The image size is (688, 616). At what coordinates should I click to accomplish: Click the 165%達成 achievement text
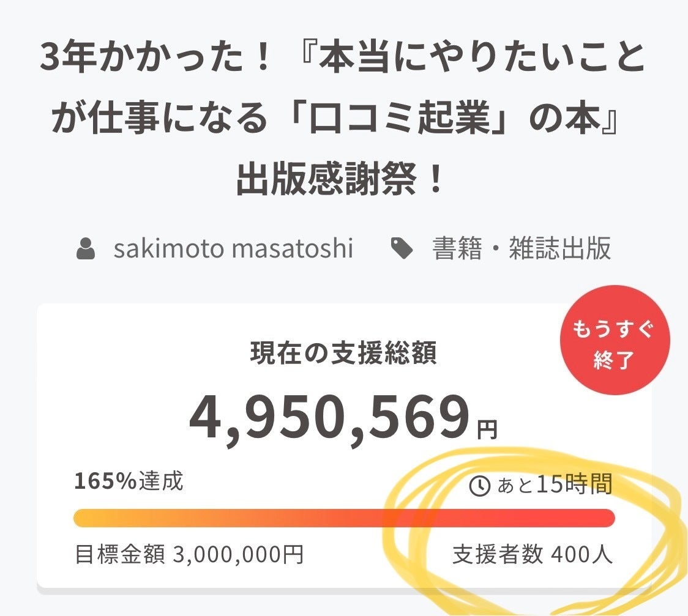pos(129,482)
